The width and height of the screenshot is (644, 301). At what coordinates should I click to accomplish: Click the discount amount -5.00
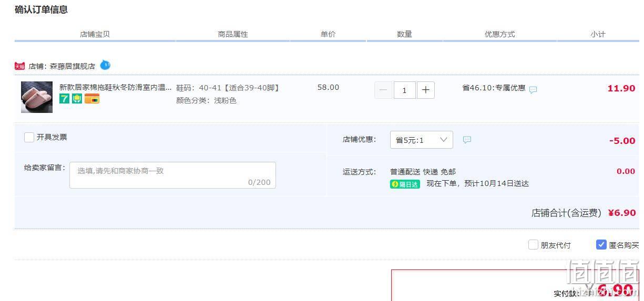pyautogui.click(x=622, y=141)
